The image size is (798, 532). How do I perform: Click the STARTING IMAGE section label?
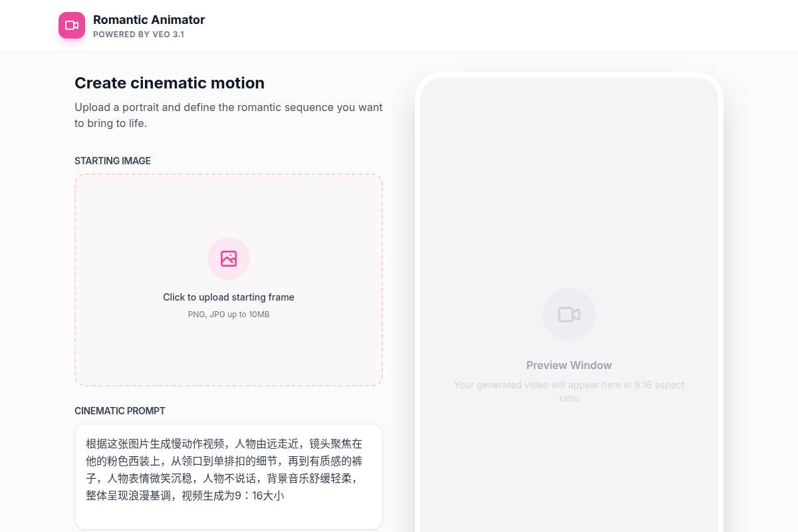pyautogui.click(x=112, y=161)
